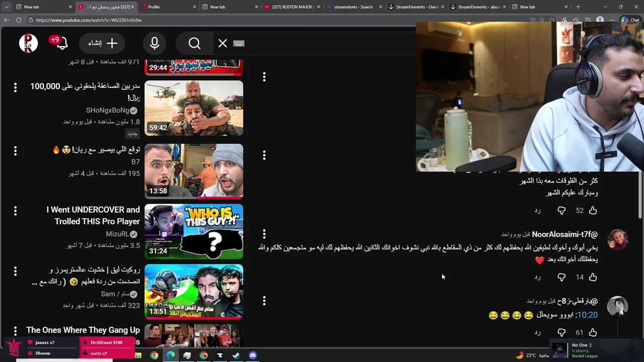644x362 pixels.
Task: Switch to streamelents - Search tab
Action: (353, 7)
